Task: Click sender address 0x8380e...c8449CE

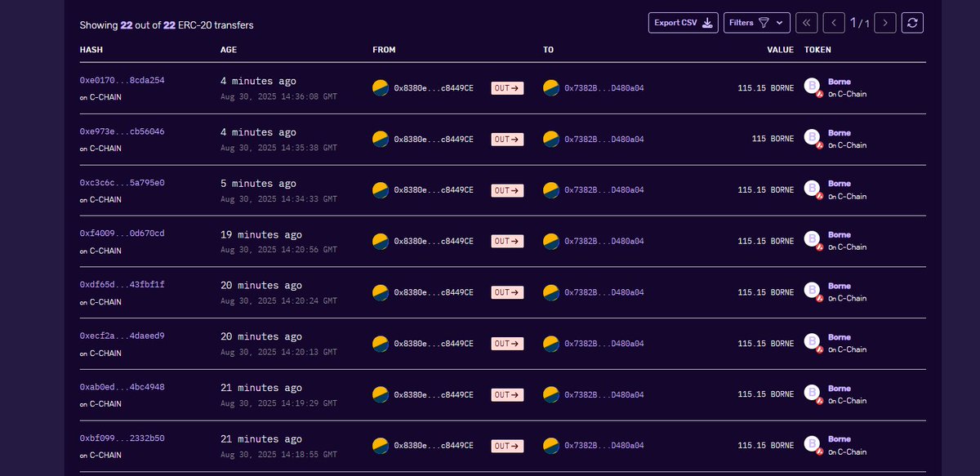Action: 433,87
